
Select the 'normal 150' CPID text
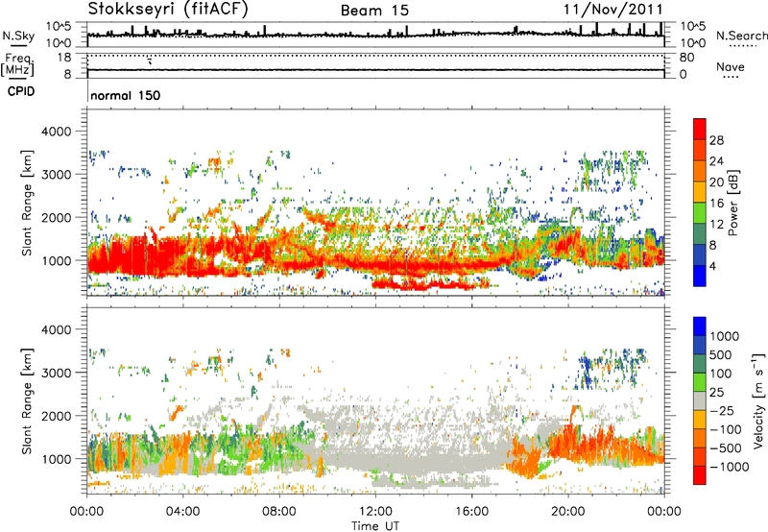126,95
